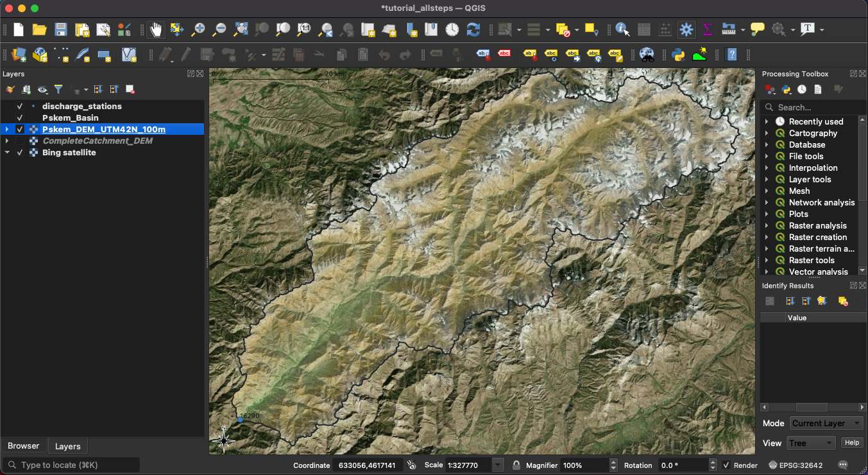Click the Zoom In magnifier tool
Viewport: 868px width, 475px height.
coord(198,30)
